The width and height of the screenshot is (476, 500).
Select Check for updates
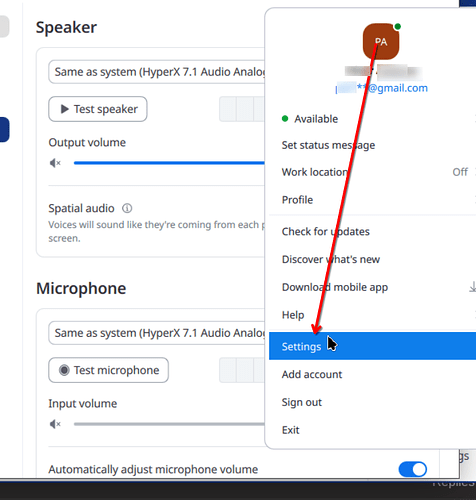pos(372,231)
